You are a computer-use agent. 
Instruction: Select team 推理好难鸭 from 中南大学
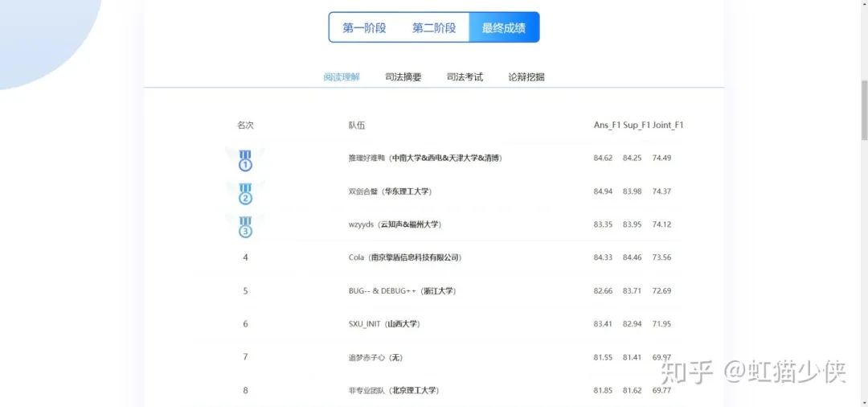click(425, 158)
